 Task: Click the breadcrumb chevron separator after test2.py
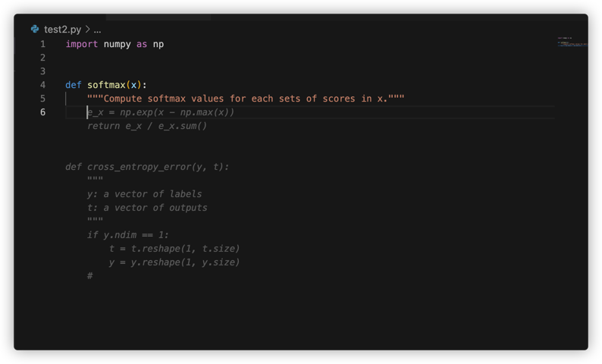87,29
